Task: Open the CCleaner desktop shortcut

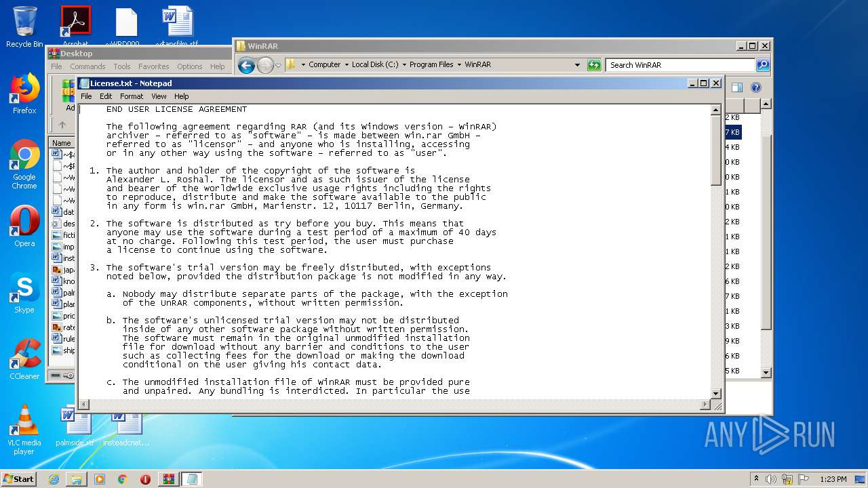Action: click(24, 359)
